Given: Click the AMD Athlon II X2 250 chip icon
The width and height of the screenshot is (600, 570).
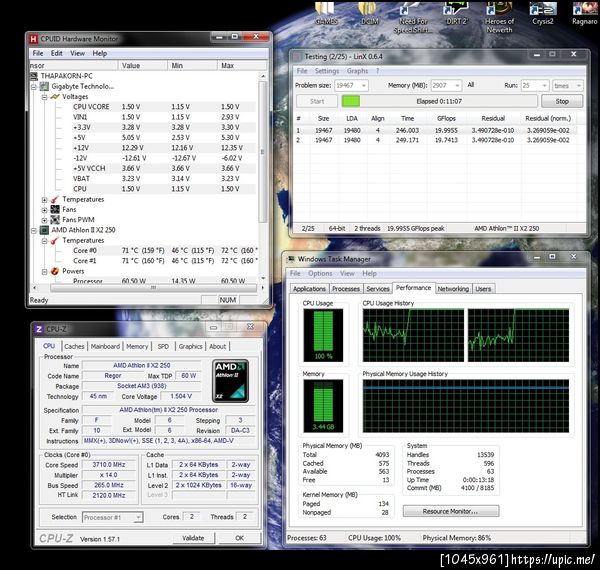Looking at the screenshot, I should (x=44, y=230).
